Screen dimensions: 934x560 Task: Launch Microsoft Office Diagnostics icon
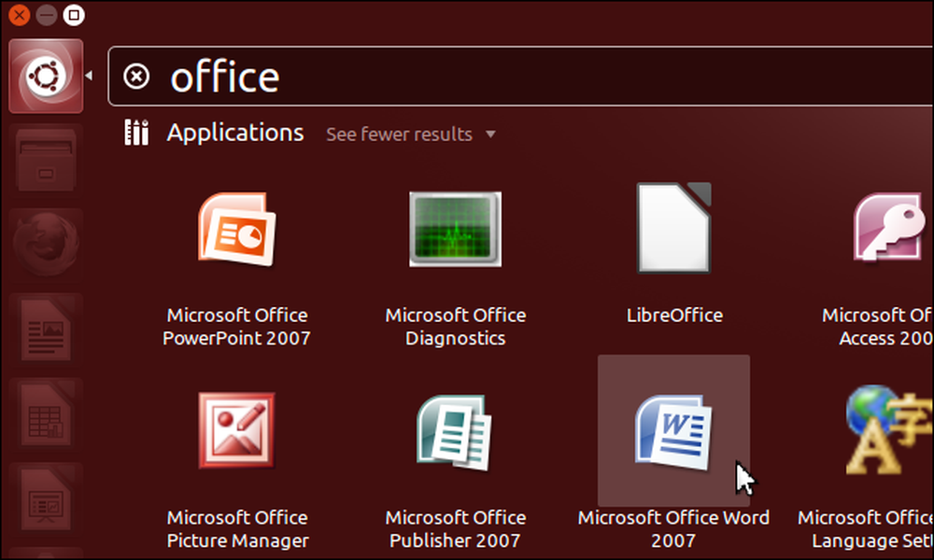tap(455, 229)
